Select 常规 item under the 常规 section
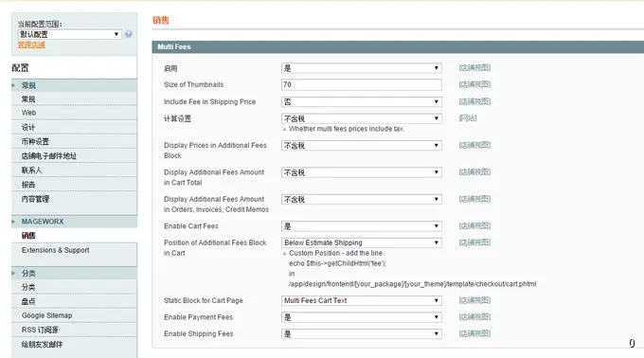 pos(74,98)
